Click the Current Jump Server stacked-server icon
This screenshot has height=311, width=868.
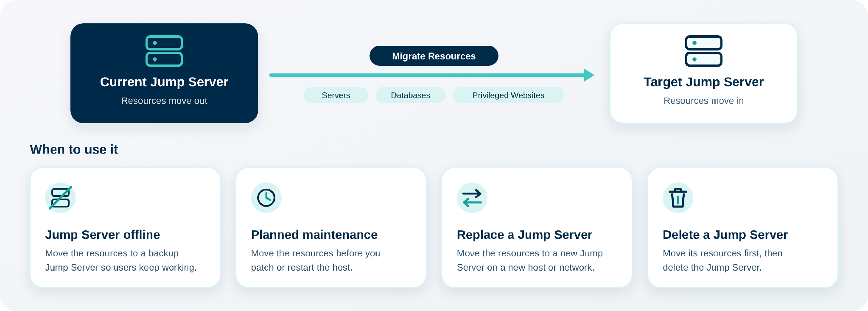[x=164, y=51]
